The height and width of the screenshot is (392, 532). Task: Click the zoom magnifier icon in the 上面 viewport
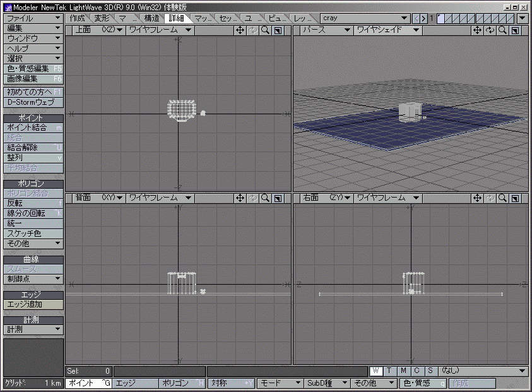click(265, 30)
